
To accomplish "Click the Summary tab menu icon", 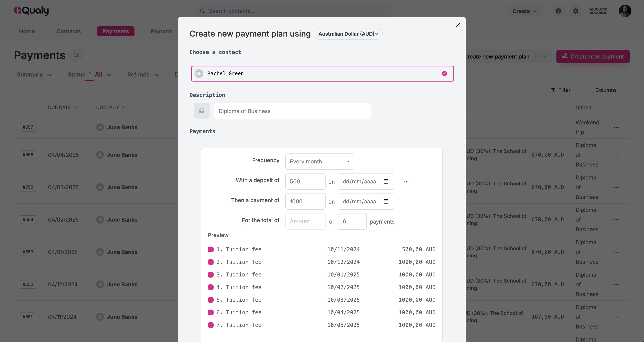I will click(x=49, y=74).
